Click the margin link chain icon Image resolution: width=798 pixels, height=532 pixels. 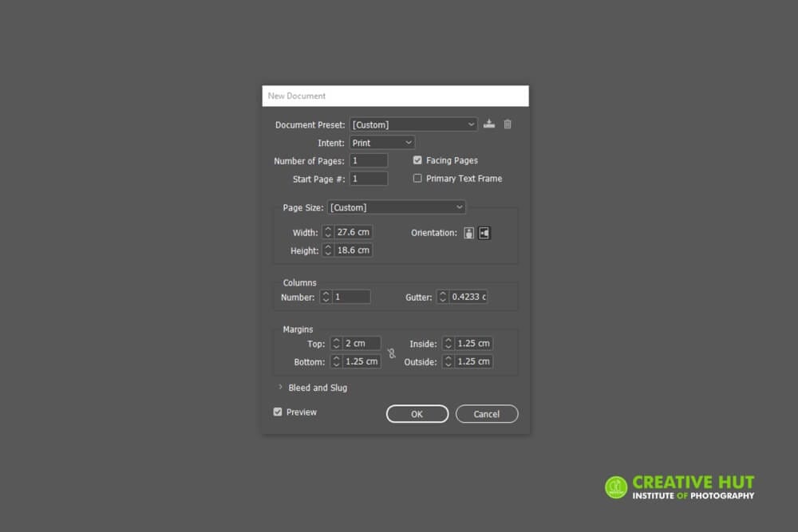pyautogui.click(x=392, y=353)
